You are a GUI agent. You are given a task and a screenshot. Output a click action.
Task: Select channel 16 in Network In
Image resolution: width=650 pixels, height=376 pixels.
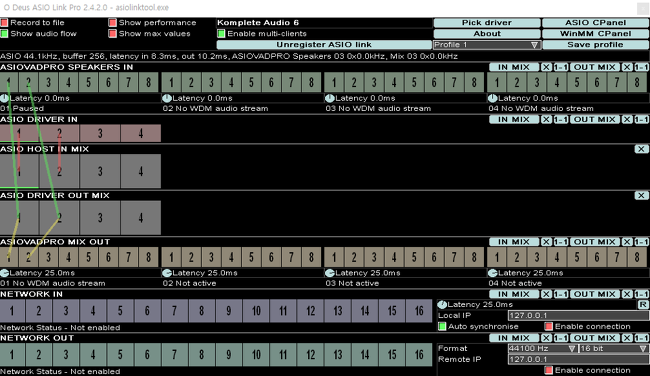(x=419, y=311)
